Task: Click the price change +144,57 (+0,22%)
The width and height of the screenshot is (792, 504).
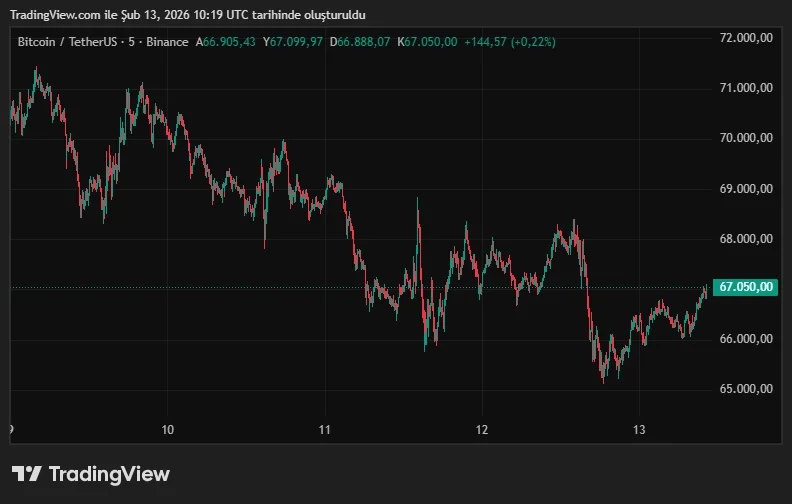Action: pos(510,42)
